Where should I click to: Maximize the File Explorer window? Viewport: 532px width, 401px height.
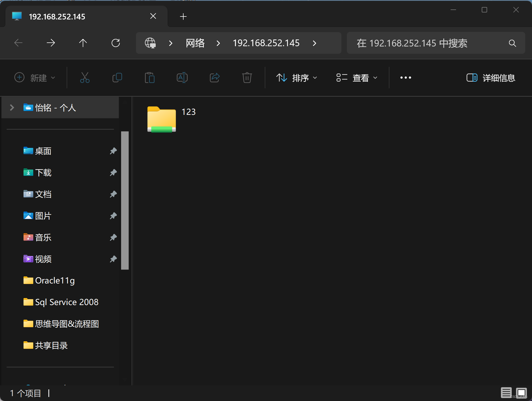pos(484,10)
